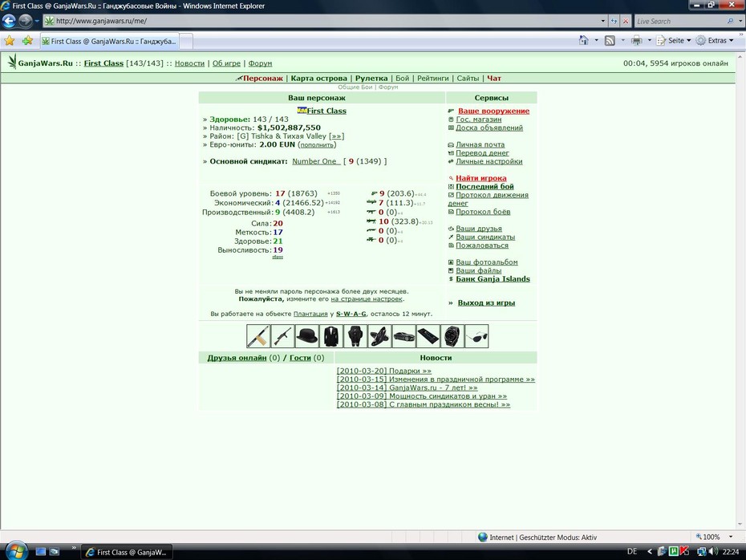Open the Банк Ganja Islands link
746x560 pixels.
pos(493,279)
